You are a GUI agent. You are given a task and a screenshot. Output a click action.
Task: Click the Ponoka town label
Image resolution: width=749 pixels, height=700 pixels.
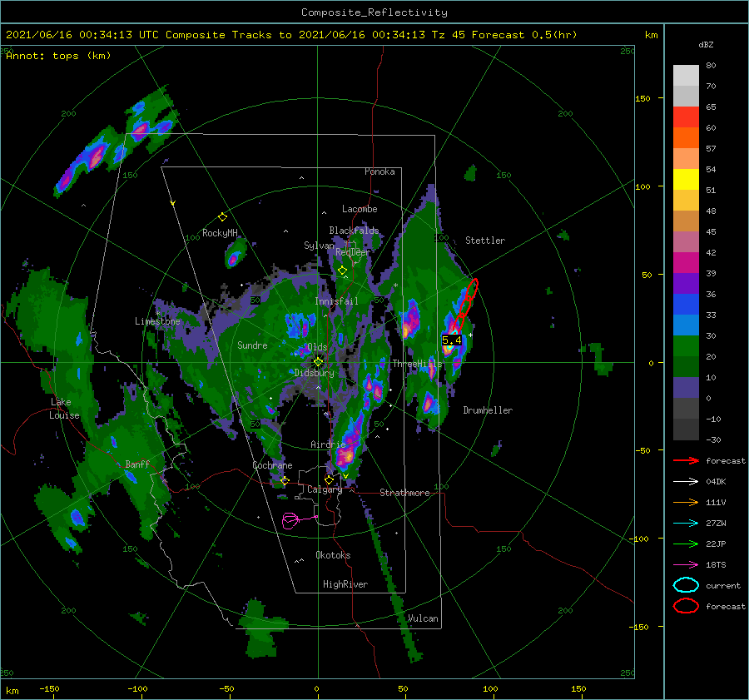pos(379,171)
